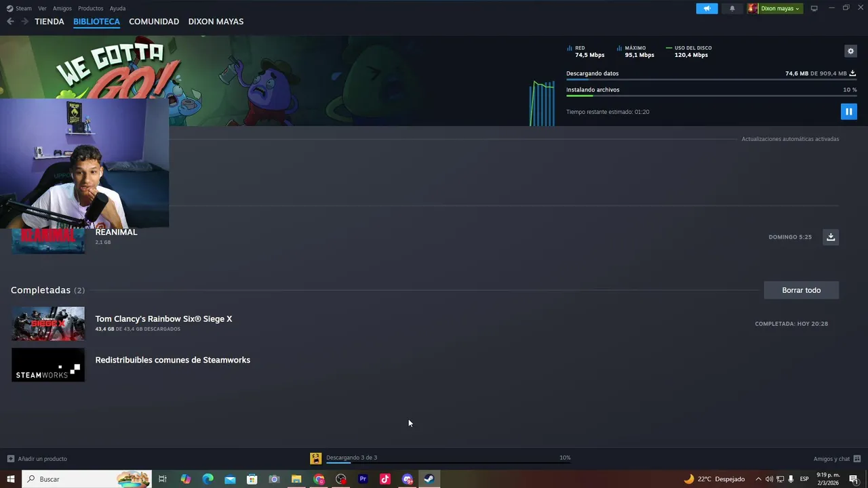Open the Ver menu
The width and height of the screenshot is (868, 488).
click(x=42, y=8)
